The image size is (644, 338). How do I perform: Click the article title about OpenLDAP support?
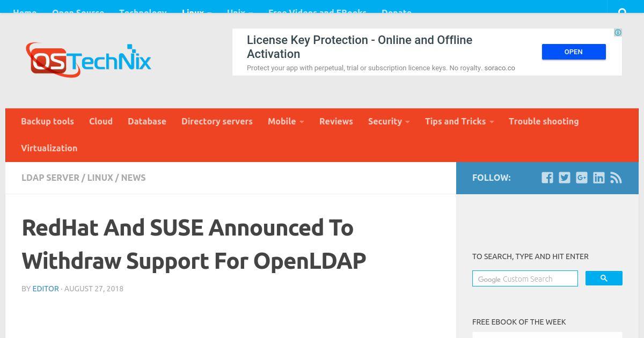194,245
